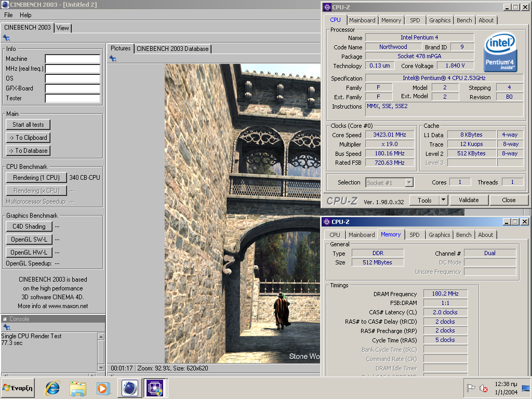Open SPD tab in lower CPU-Z window

[414, 235]
